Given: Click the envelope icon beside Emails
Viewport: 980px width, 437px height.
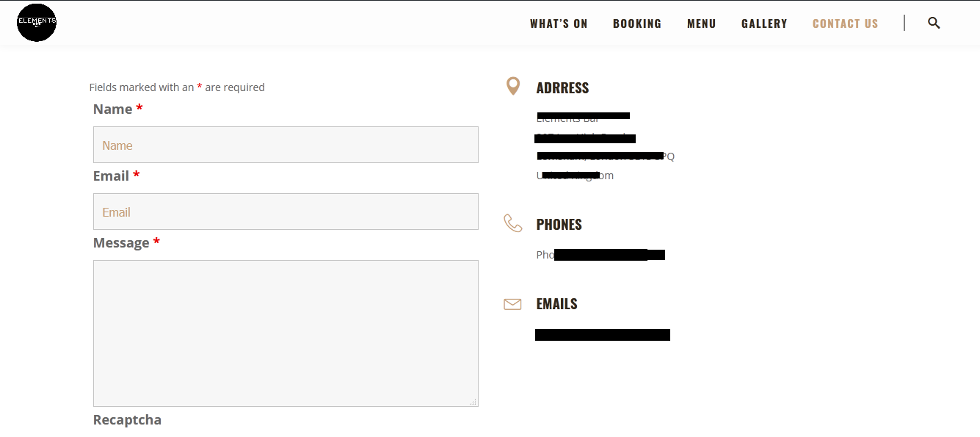Looking at the screenshot, I should [x=512, y=303].
